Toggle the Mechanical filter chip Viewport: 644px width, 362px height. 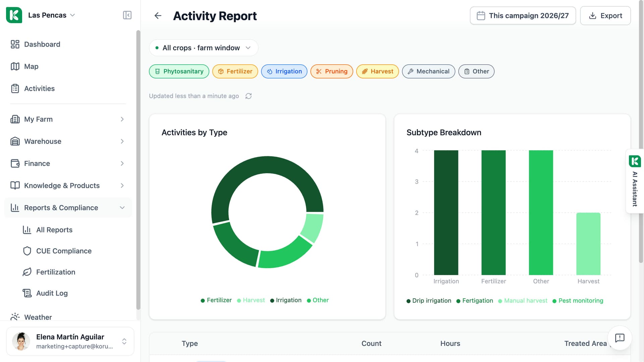pyautogui.click(x=428, y=71)
